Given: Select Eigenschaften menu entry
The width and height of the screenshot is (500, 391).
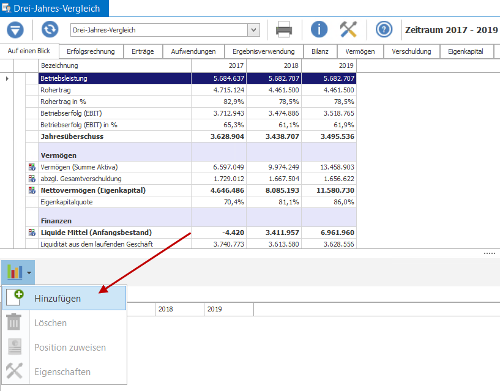Looking at the screenshot, I should tap(64, 372).
